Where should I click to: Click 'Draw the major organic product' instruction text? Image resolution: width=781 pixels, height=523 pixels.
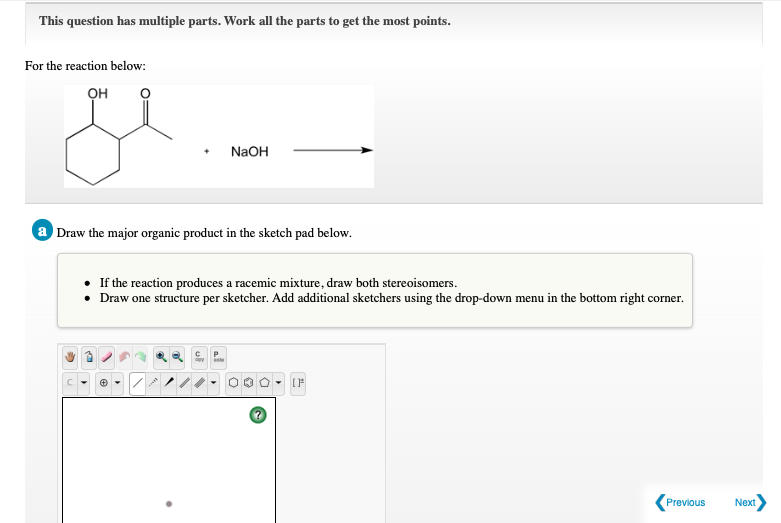(204, 233)
